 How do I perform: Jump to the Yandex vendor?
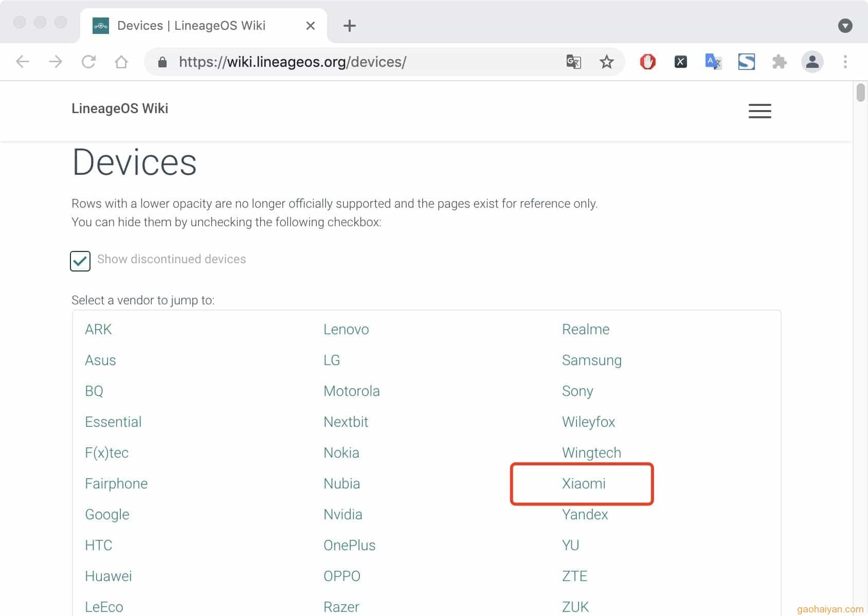(x=585, y=514)
